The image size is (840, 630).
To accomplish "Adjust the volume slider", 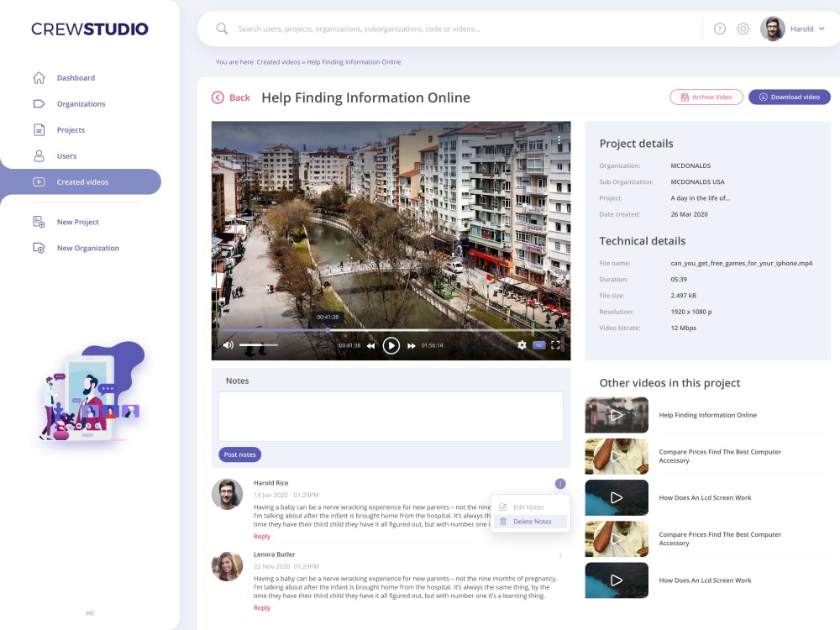I will click(x=258, y=345).
